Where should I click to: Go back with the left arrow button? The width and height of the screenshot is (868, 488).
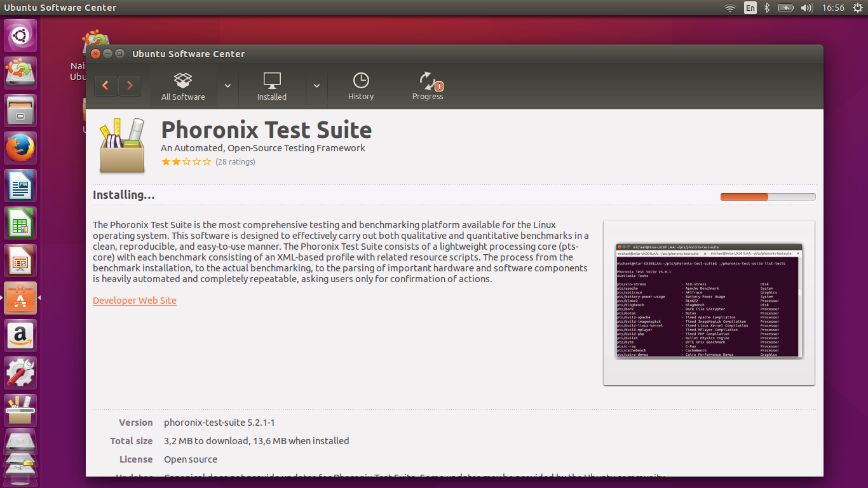(106, 85)
